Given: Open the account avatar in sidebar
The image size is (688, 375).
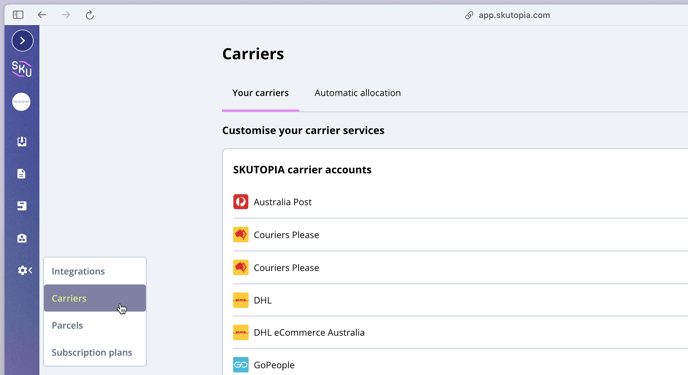Looking at the screenshot, I should tap(21, 102).
